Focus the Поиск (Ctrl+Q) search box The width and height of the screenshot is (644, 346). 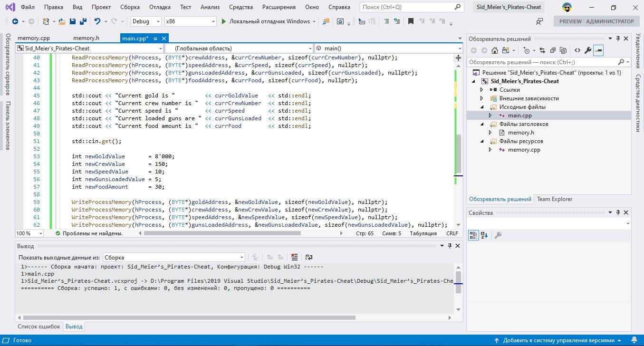[412, 7]
